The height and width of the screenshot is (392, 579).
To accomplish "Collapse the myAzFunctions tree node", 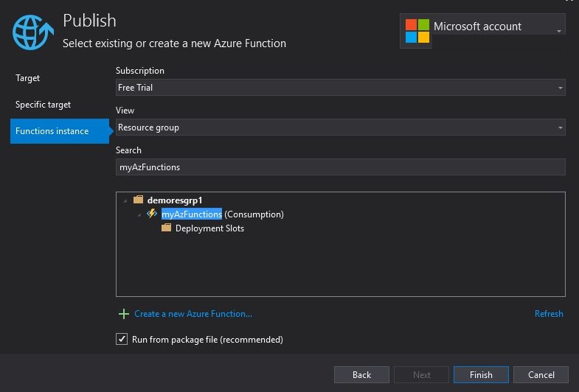I will tap(139, 214).
